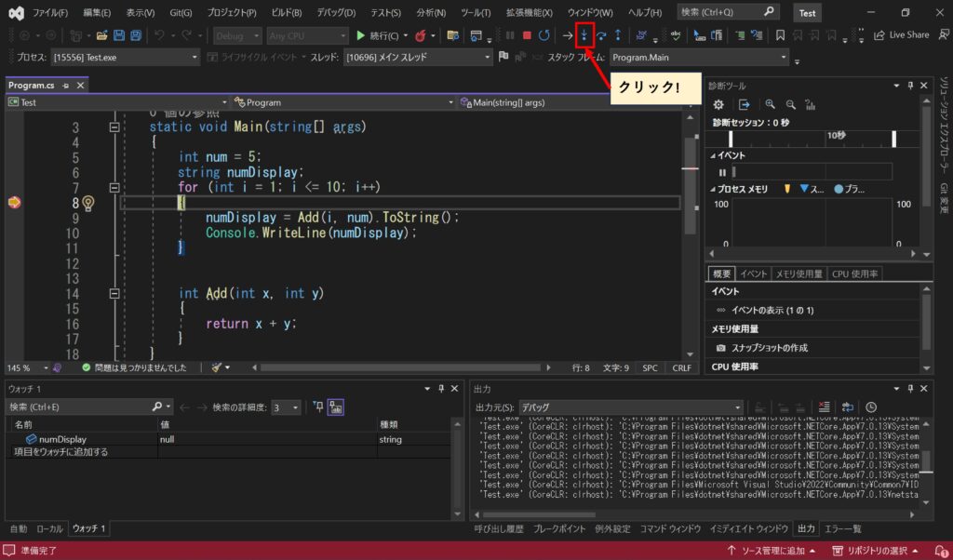The image size is (953, 560).
Task: Open the Main(string[] args) member dropdown
Action: [x=535, y=102]
